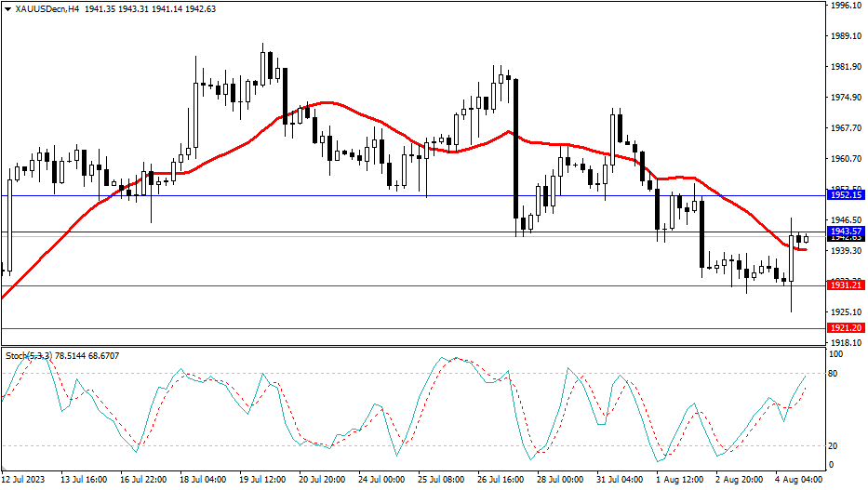868x490 pixels.
Task: Click the 4 Aug 04:00 time label
Action: pyautogui.click(x=797, y=480)
